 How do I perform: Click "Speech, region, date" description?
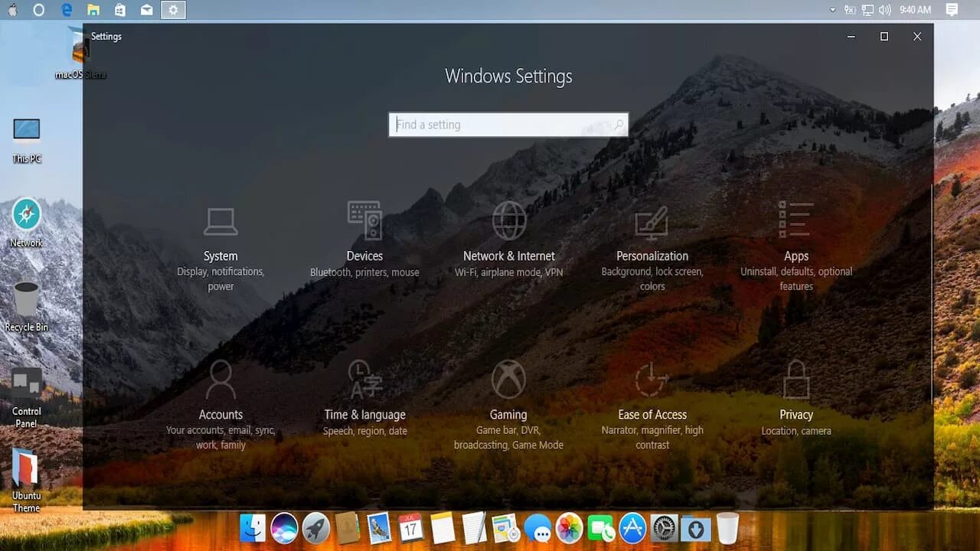coord(364,431)
